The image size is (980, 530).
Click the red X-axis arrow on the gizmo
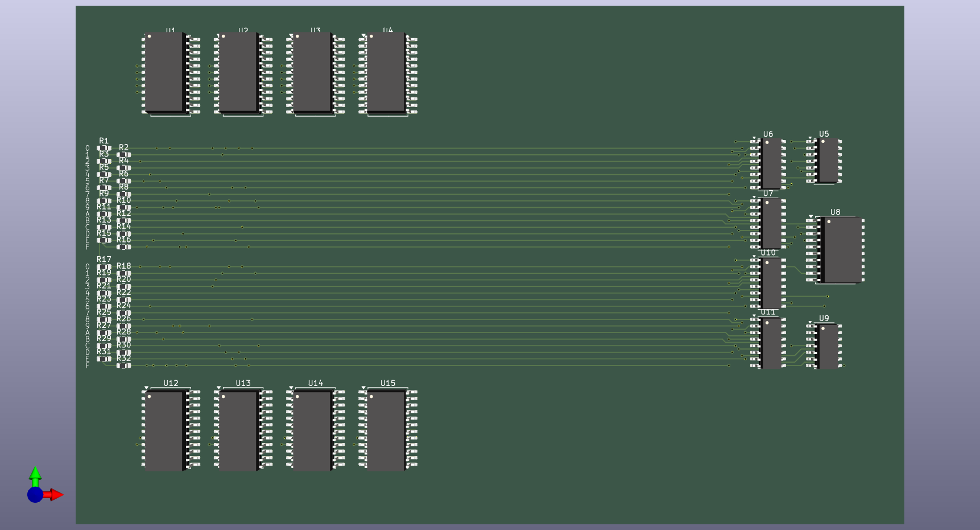click(56, 495)
